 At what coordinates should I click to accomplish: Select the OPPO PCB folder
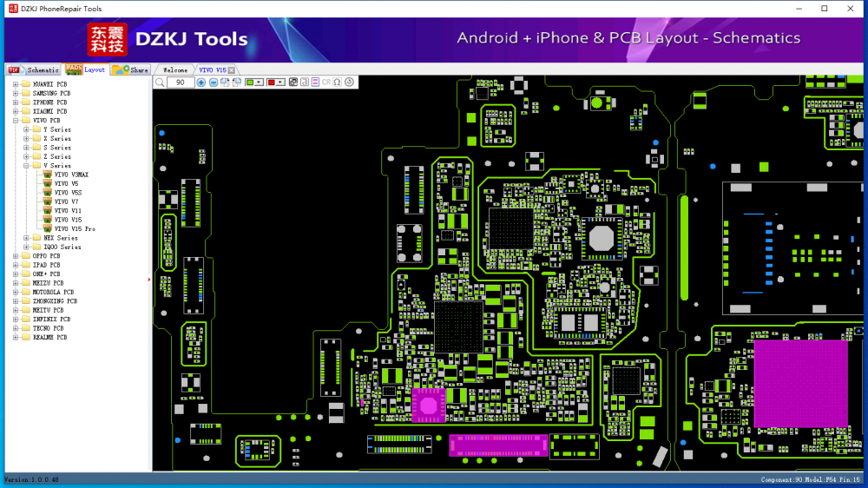pos(46,256)
